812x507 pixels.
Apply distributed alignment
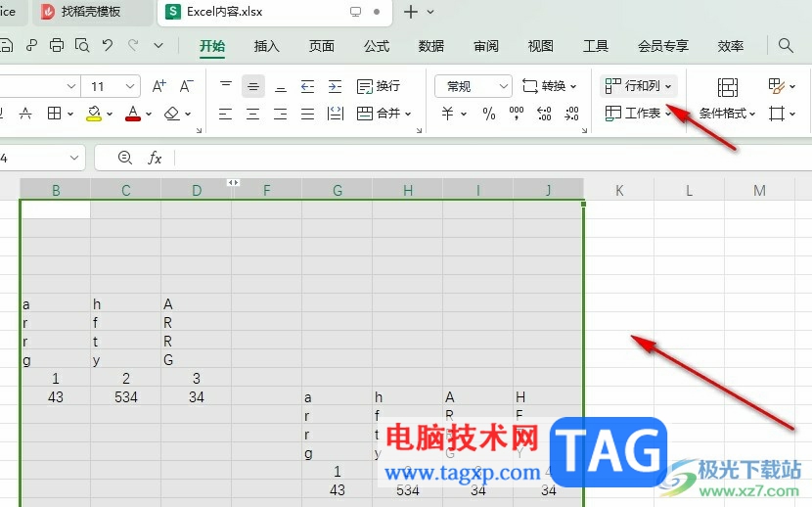click(x=336, y=114)
